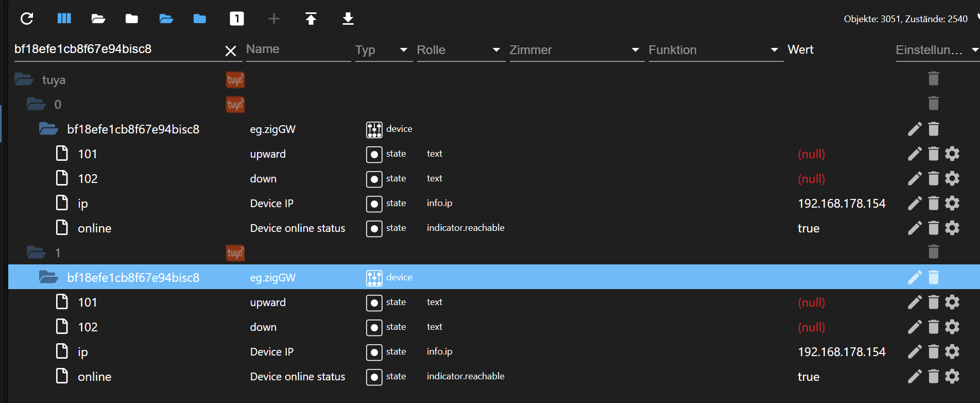The height and width of the screenshot is (403, 980).
Task: Collapse device bf18efe1cb8f67e94bisc8 under instance 0
Action: click(x=48, y=129)
